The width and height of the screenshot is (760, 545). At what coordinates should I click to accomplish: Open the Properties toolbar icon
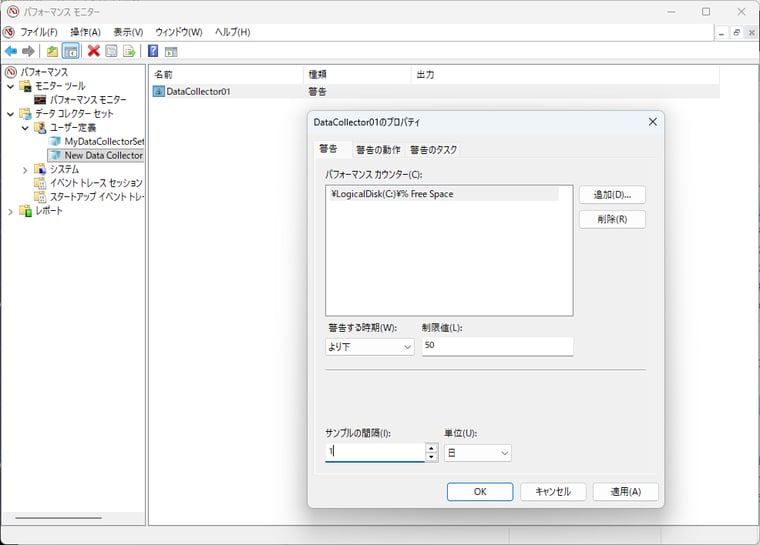(111, 51)
